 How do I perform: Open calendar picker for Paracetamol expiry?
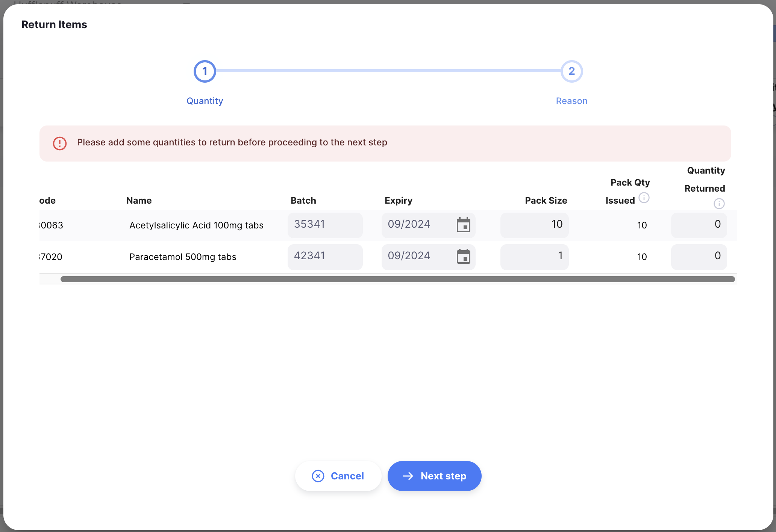click(x=463, y=257)
